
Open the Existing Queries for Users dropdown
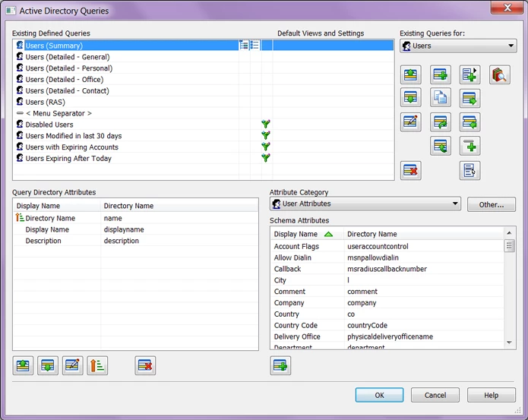[x=458, y=46]
